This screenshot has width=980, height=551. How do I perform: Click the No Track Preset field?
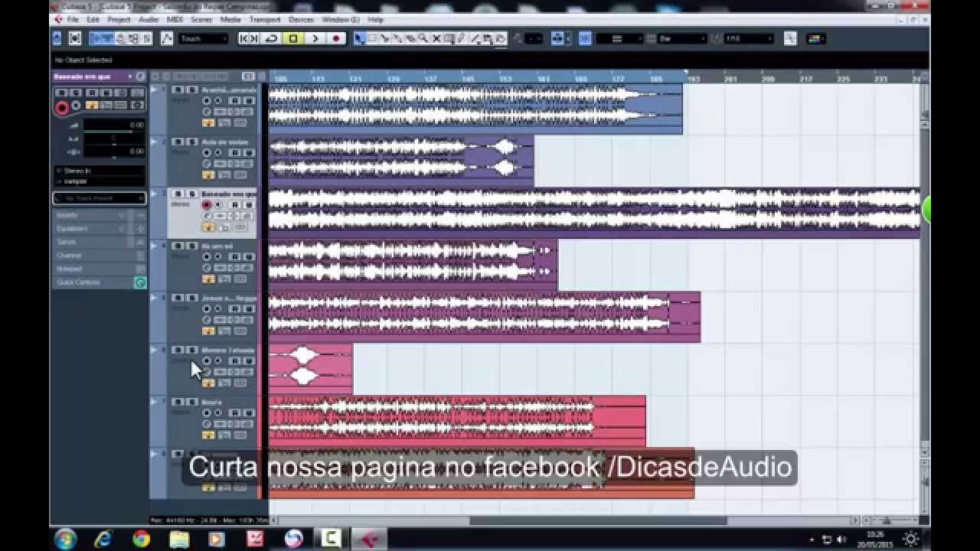click(98, 198)
